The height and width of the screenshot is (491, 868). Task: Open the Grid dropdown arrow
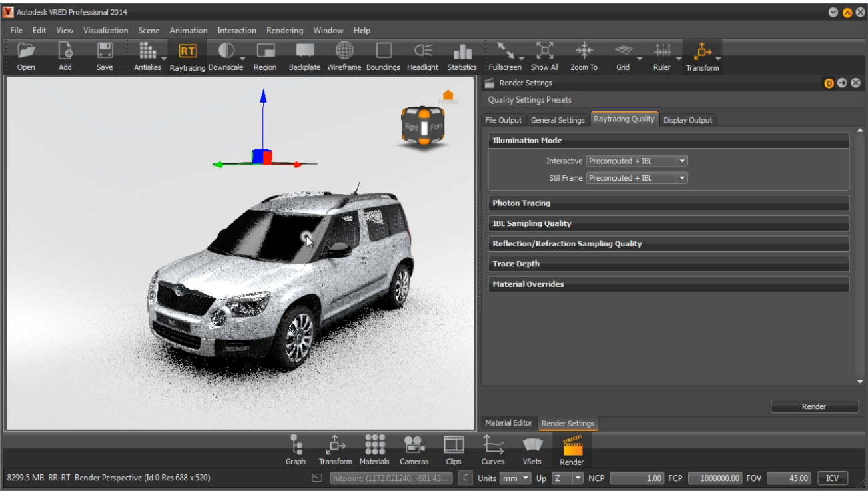640,58
